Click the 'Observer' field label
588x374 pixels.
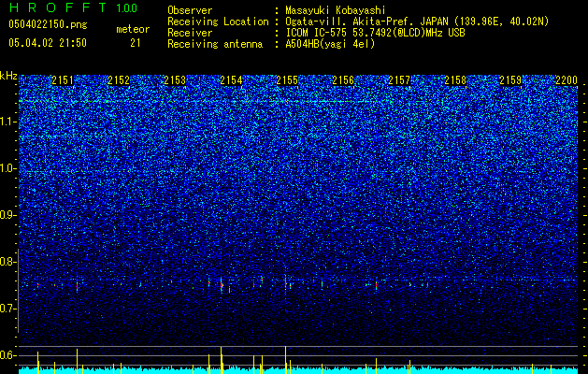[190, 10]
